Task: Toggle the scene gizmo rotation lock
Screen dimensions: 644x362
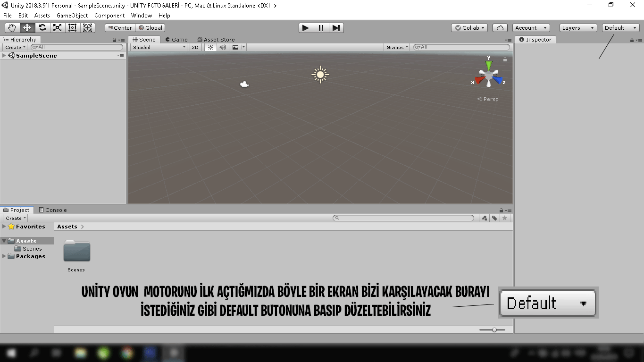Action: point(505,59)
